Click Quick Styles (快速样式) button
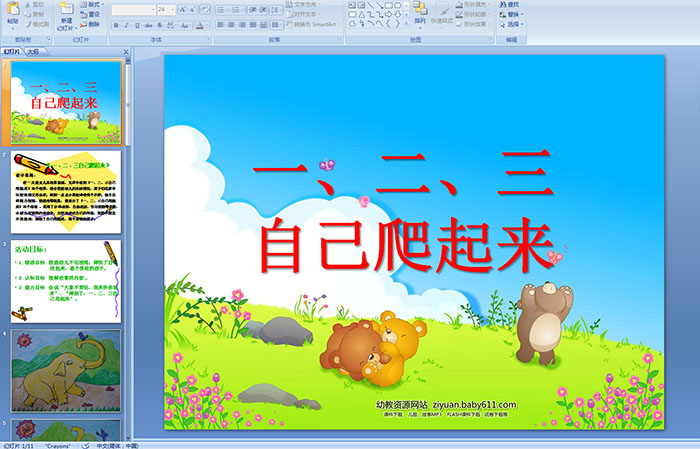The width and height of the screenshot is (700, 449). pyautogui.click(x=442, y=14)
